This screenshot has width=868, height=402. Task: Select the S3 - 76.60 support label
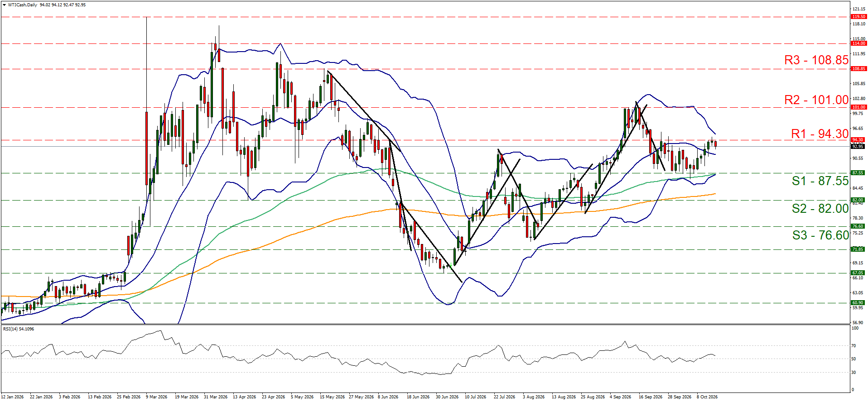(x=820, y=235)
